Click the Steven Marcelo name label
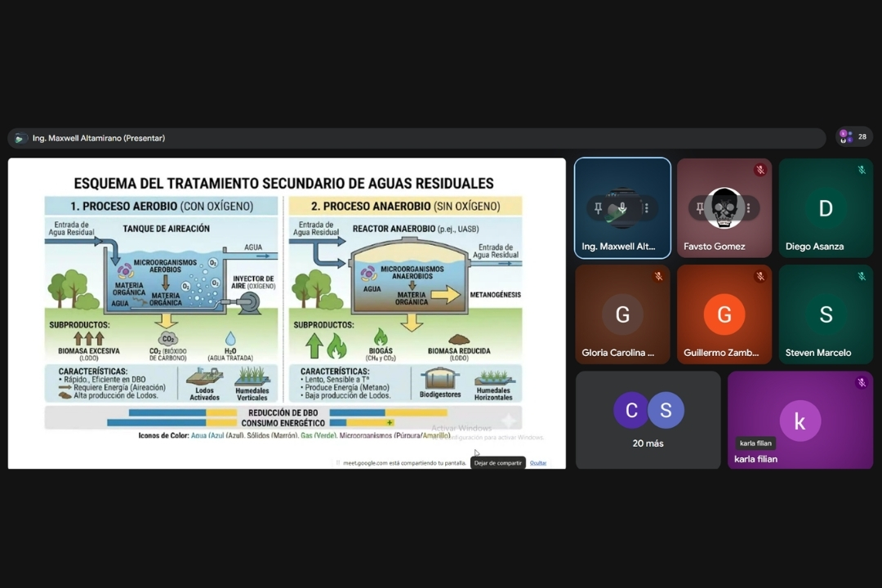Viewport: 882px width, 588px height. point(817,353)
